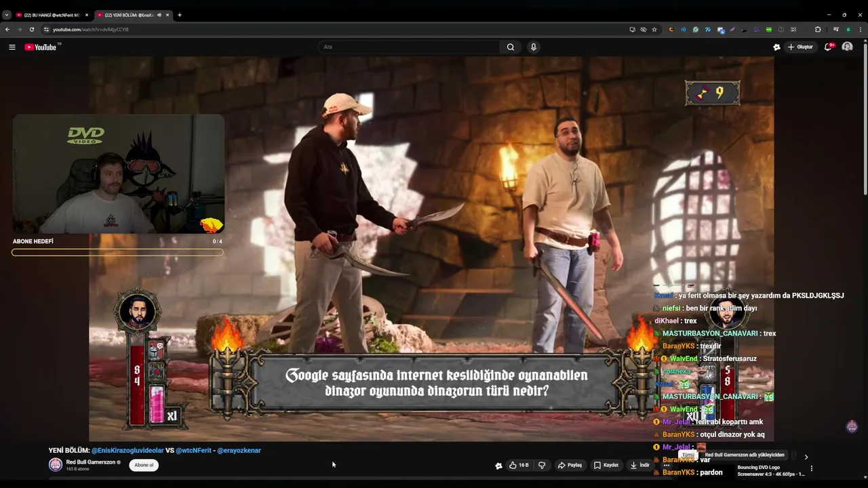Reload the page
Screen dimensions: 868x488
pos(32,29)
